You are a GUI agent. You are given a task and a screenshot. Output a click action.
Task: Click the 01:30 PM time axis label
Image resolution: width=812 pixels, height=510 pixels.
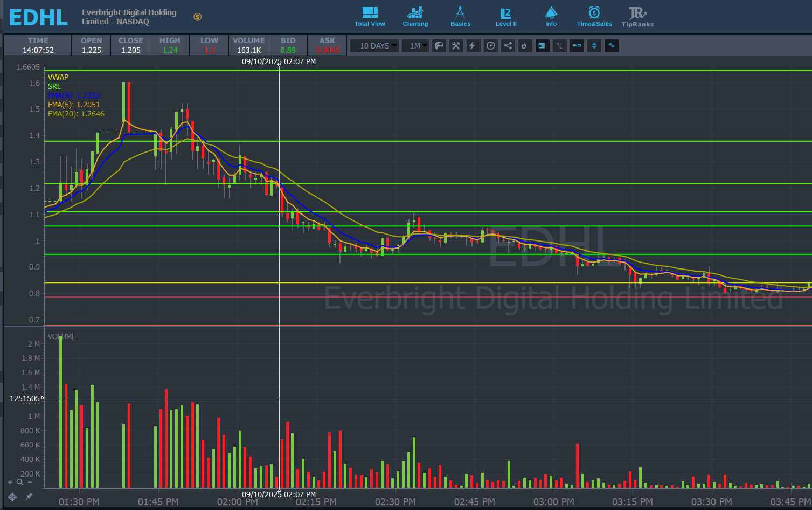coord(79,502)
